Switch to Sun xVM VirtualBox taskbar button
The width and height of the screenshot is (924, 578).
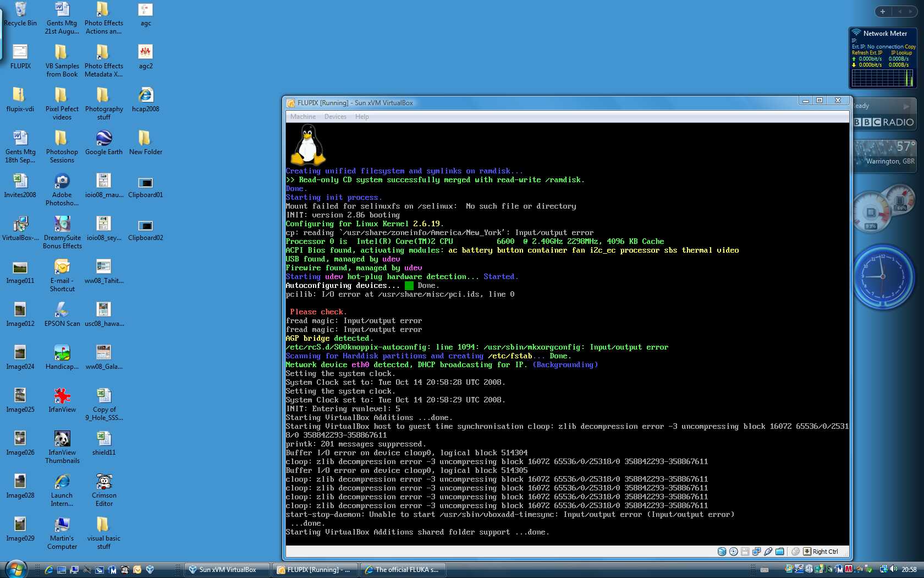coord(227,570)
